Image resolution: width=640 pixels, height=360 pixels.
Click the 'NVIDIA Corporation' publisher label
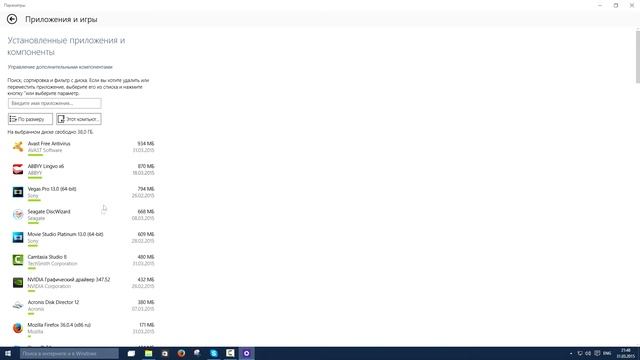tap(49, 286)
